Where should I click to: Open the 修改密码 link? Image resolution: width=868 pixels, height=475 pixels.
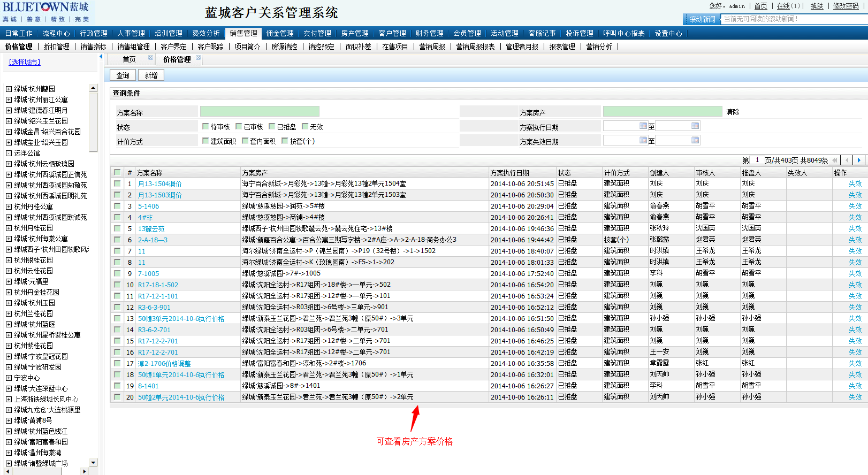[846, 6]
